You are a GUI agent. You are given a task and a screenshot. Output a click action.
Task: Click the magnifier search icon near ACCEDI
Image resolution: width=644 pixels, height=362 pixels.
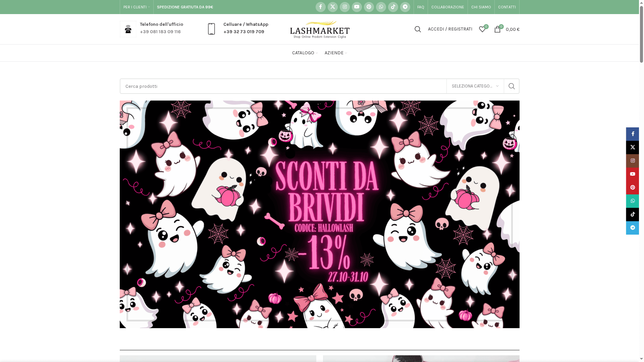[x=418, y=29]
